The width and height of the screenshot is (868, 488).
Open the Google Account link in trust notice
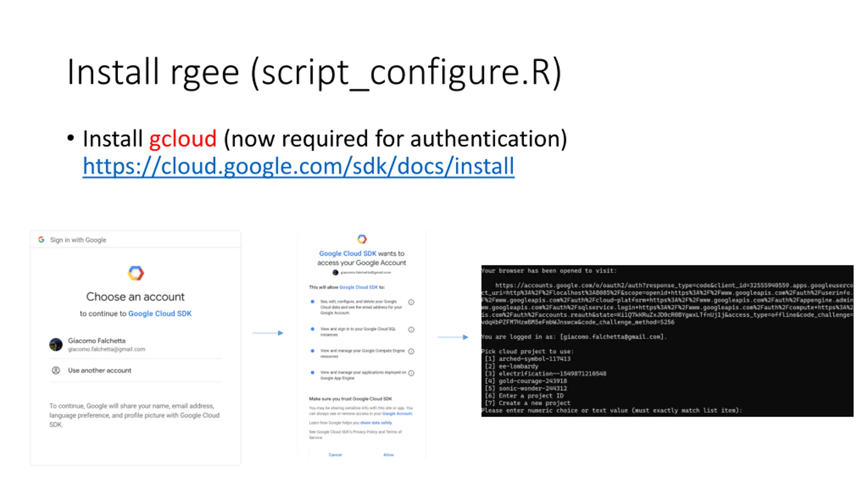[397, 414]
